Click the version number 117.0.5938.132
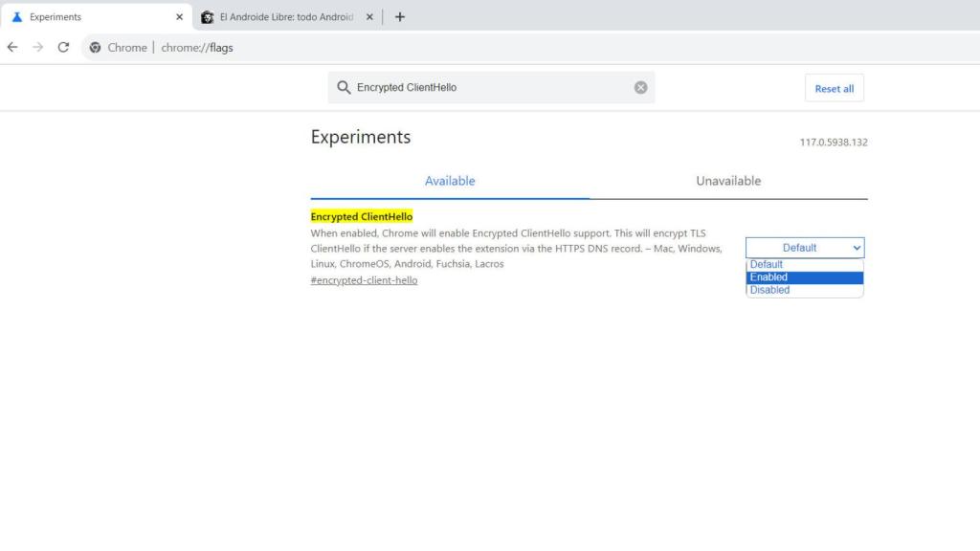Viewport: 980px width, 551px height. tap(834, 143)
